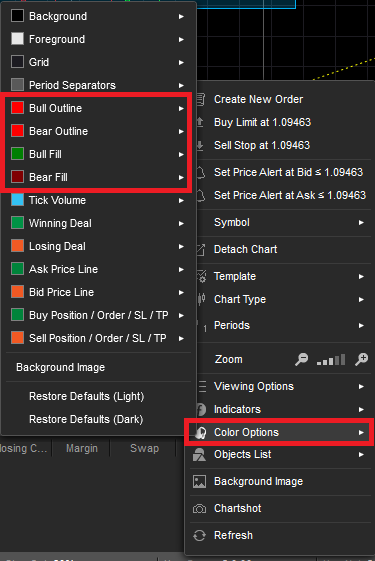
Task: Expand the Viewing Options submenu arrow
Action: pyautogui.click(x=361, y=386)
